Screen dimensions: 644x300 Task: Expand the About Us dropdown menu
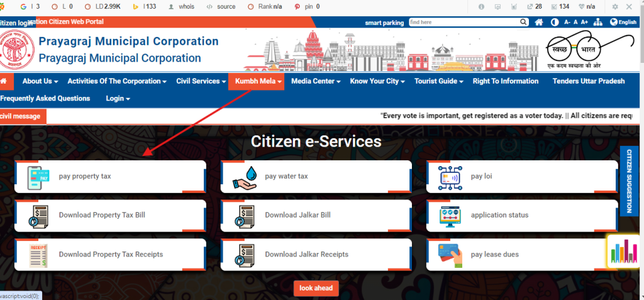tap(40, 81)
